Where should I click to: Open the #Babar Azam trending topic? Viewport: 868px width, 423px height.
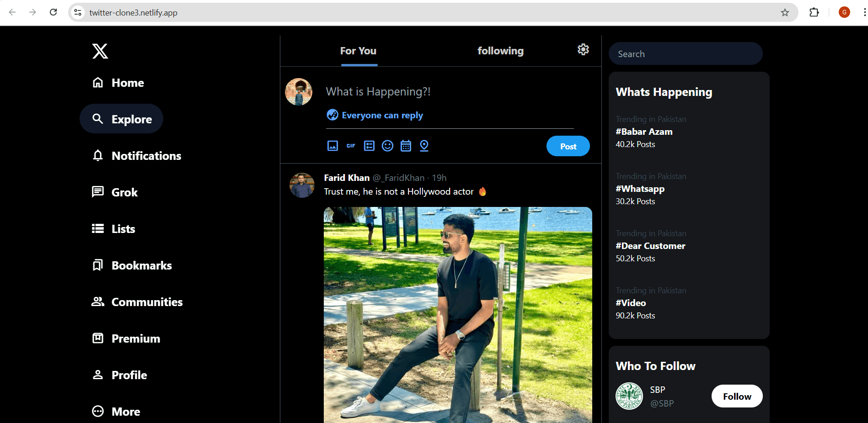coord(644,132)
